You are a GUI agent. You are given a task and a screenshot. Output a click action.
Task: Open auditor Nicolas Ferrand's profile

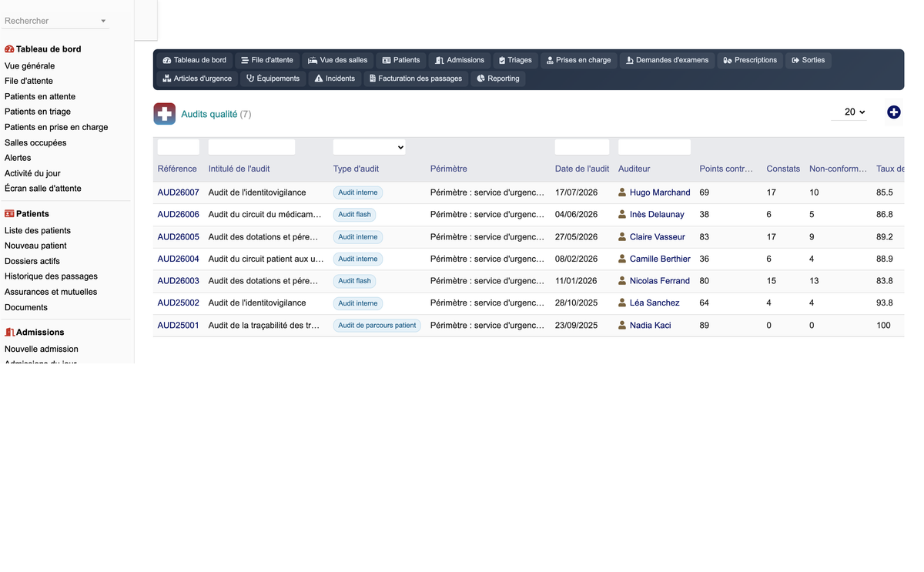tap(660, 281)
